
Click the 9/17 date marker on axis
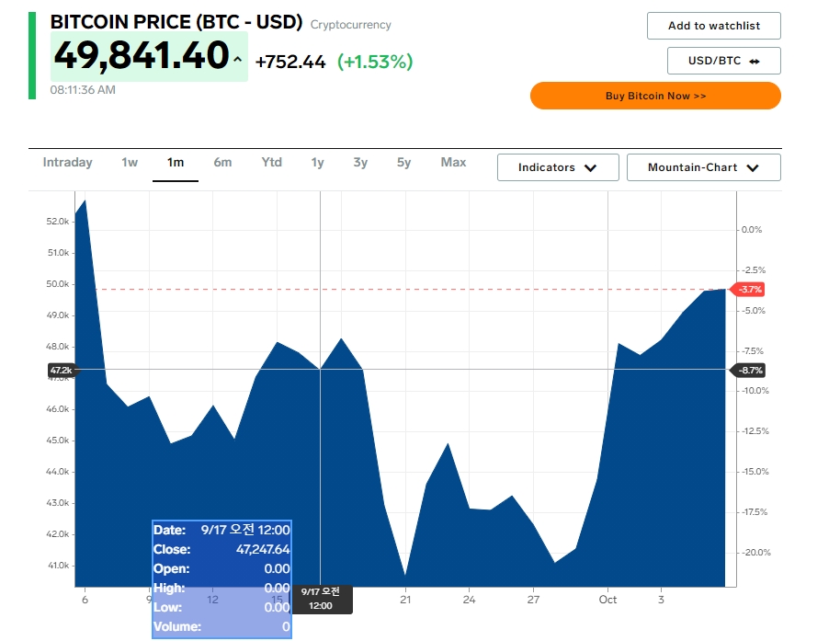click(x=321, y=599)
